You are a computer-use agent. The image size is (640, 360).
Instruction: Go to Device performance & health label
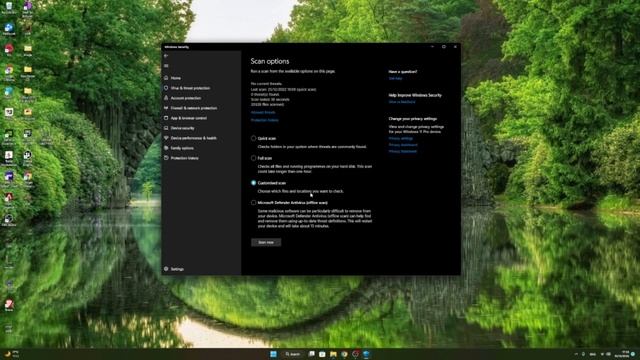[194, 138]
